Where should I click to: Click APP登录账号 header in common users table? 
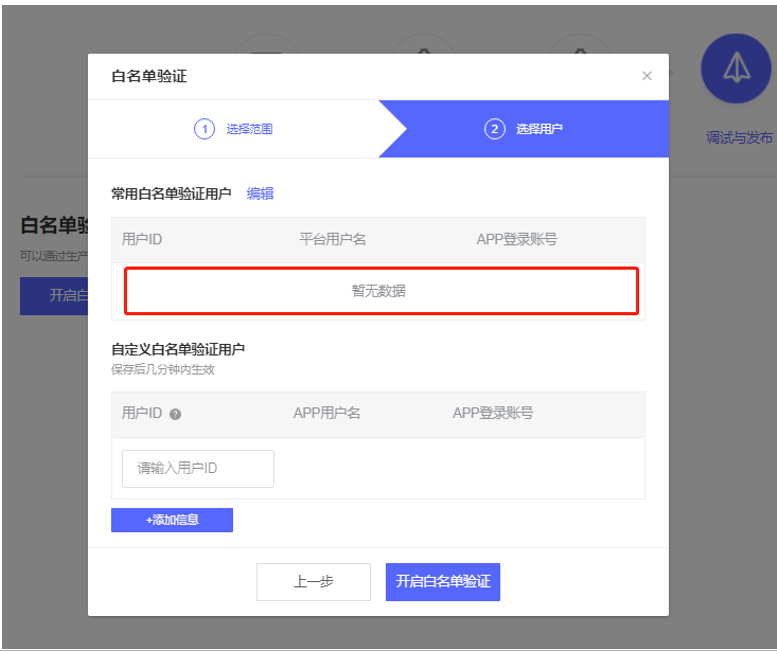(516, 240)
